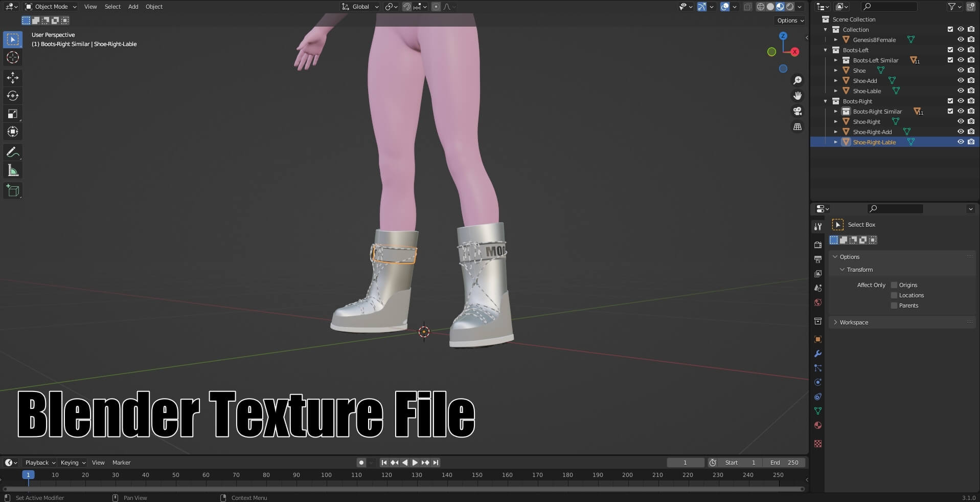Open the Add menu
This screenshot has height=502, width=980.
(x=133, y=7)
